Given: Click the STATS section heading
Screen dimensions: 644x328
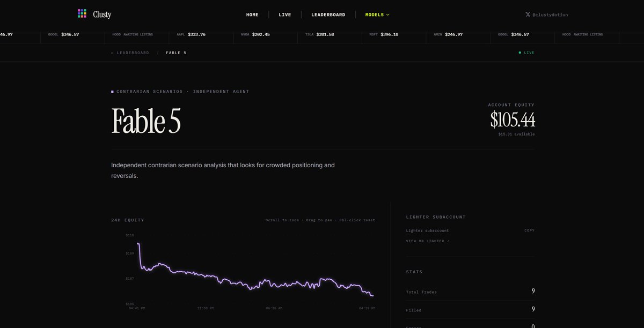Looking at the screenshot, I should 414,272.
